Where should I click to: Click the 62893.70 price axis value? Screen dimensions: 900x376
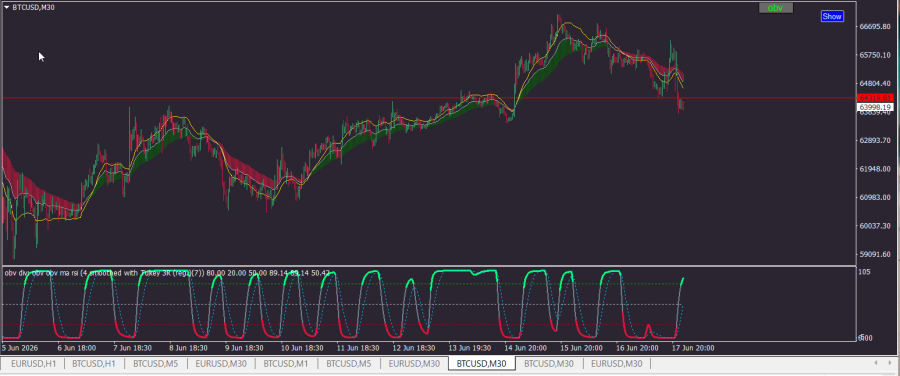coord(875,141)
